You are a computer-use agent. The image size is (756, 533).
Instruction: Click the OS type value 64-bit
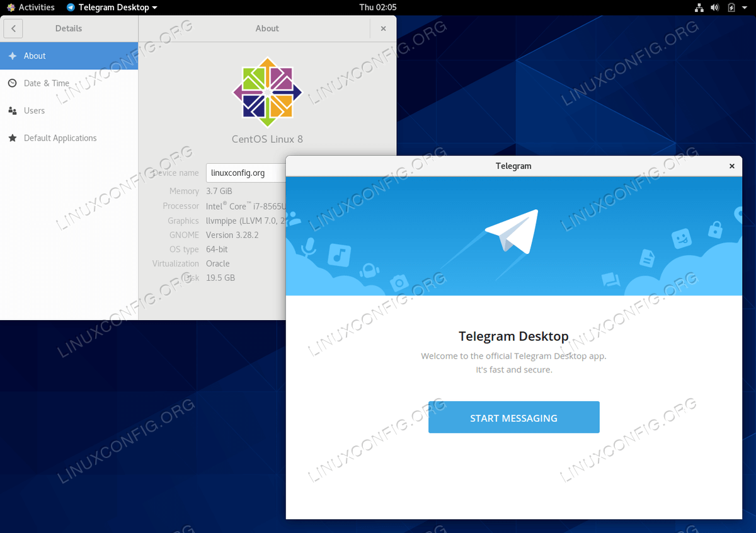(217, 249)
